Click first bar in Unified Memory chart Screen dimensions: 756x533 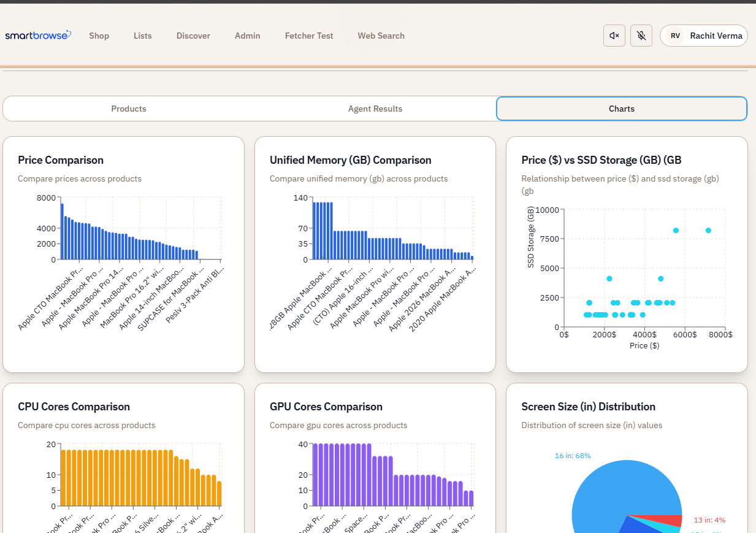click(x=315, y=231)
